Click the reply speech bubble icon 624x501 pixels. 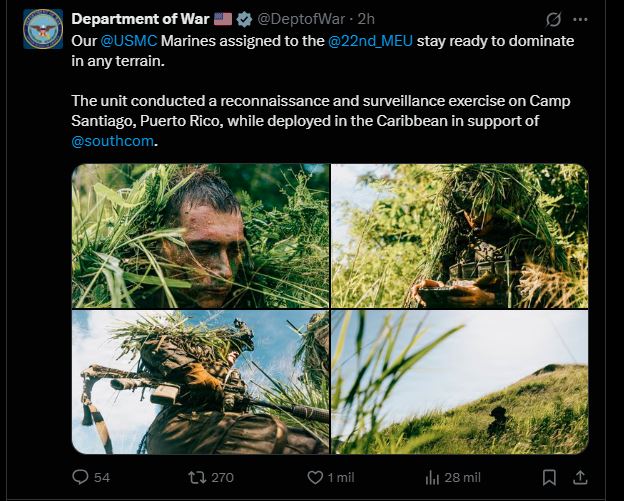[82, 477]
